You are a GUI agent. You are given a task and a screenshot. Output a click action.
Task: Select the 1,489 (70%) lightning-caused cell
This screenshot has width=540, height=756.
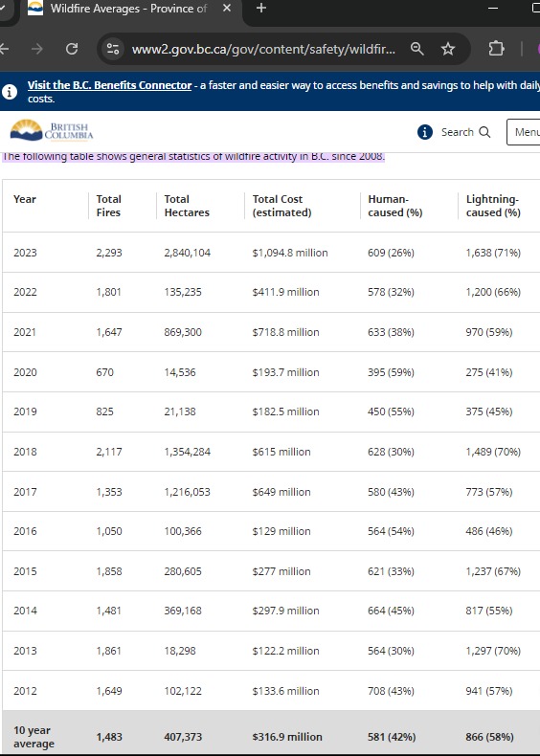point(493,452)
